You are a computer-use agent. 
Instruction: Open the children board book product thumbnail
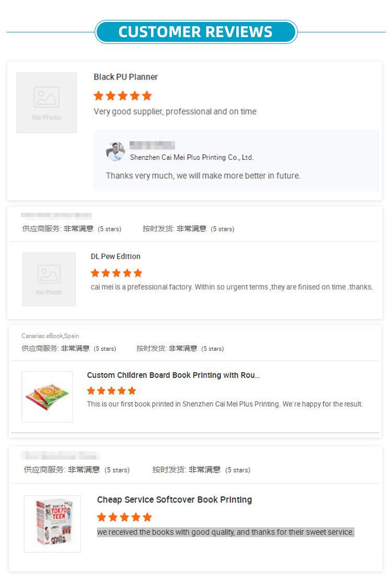tap(47, 397)
